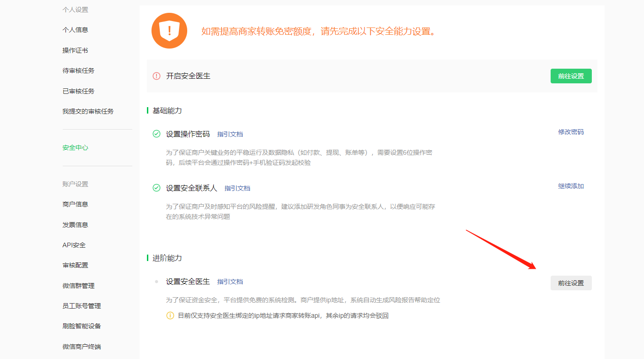Open 指引文档 link next to 设置安全医生
644x359 pixels.
click(x=230, y=282)
